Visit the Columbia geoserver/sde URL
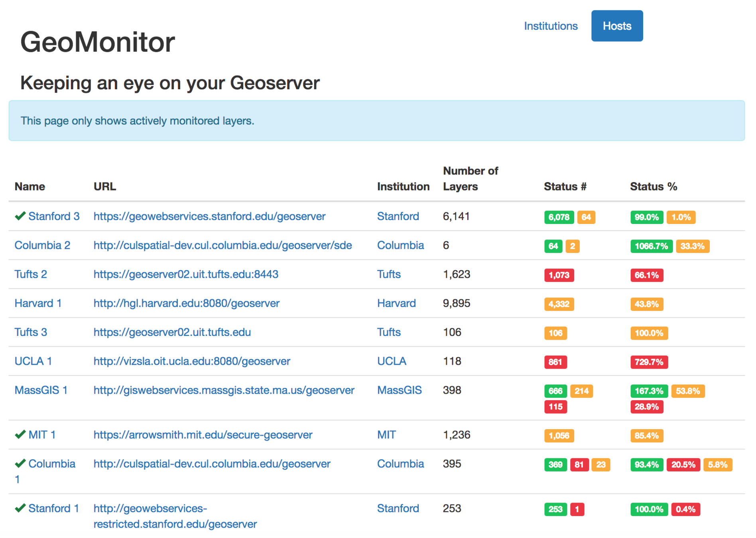 pos(222,245)
